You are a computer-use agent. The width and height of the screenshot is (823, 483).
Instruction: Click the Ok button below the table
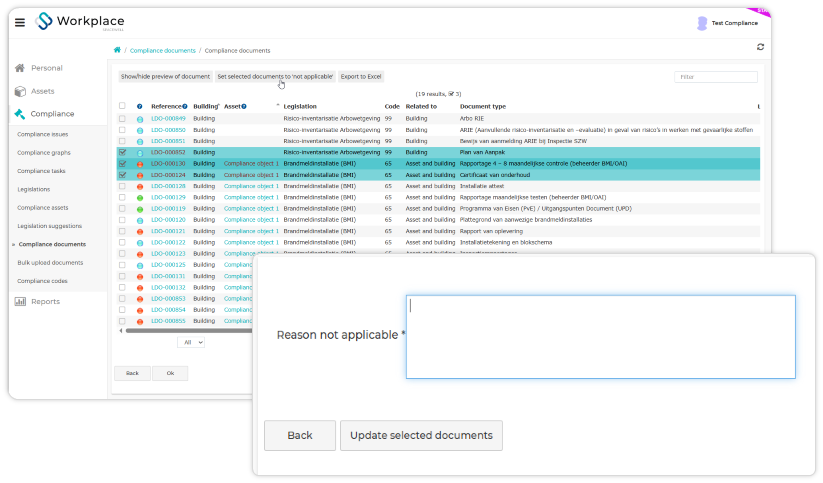coord(170,373)
